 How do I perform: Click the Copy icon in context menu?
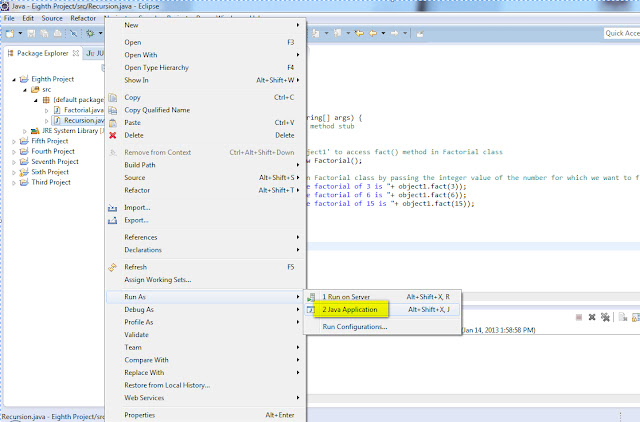[x=113, y=98]
